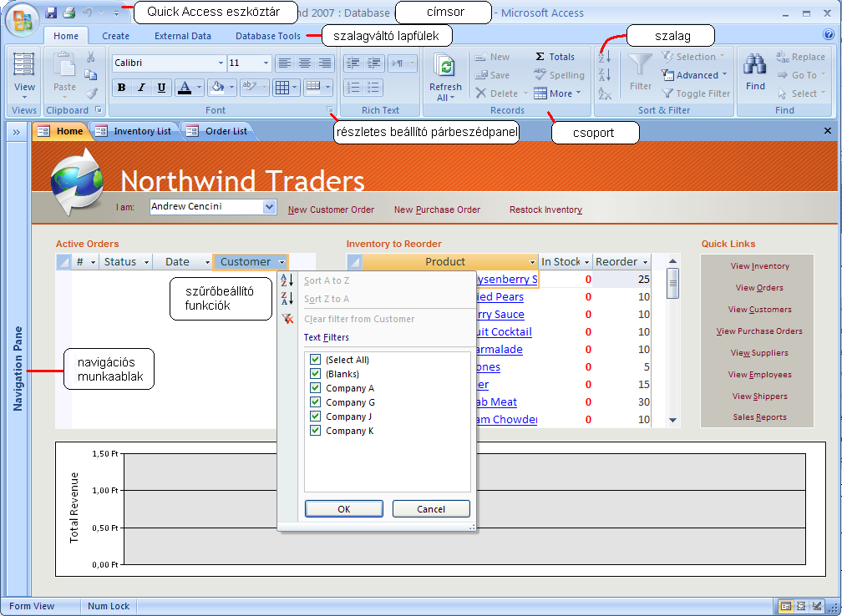
Task: Open the Create ribbon tab
Action: pyautogui.click(x=115, y=36)
